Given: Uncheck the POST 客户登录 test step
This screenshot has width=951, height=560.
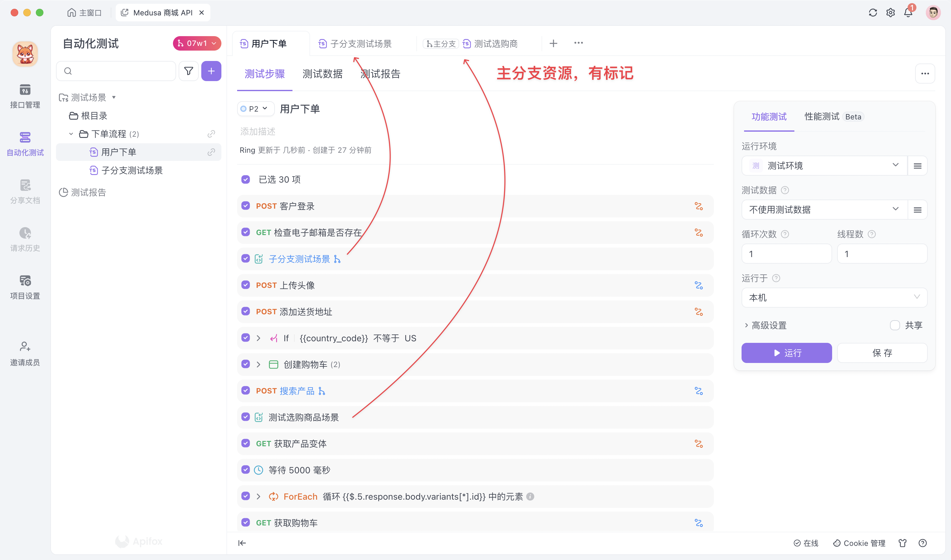Looking at the screenshot, I should click(x=246, y=206).
